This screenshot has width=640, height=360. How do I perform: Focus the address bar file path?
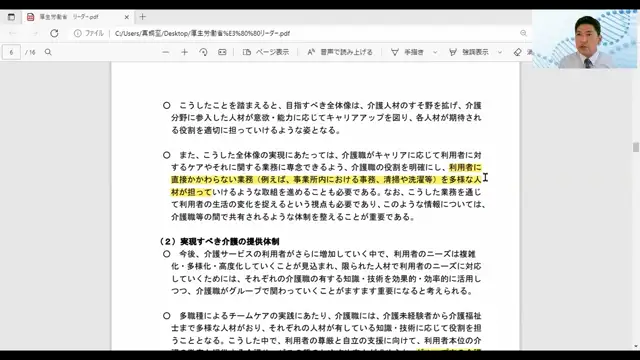coord(202,33)
